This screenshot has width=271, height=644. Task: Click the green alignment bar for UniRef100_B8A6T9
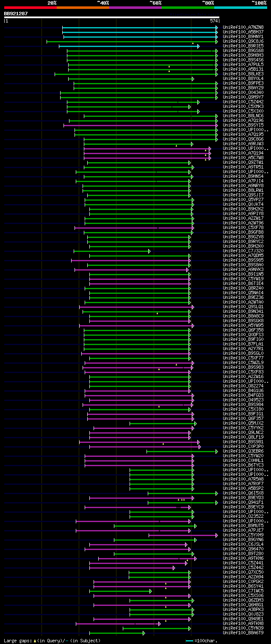[x=117, y=633]
